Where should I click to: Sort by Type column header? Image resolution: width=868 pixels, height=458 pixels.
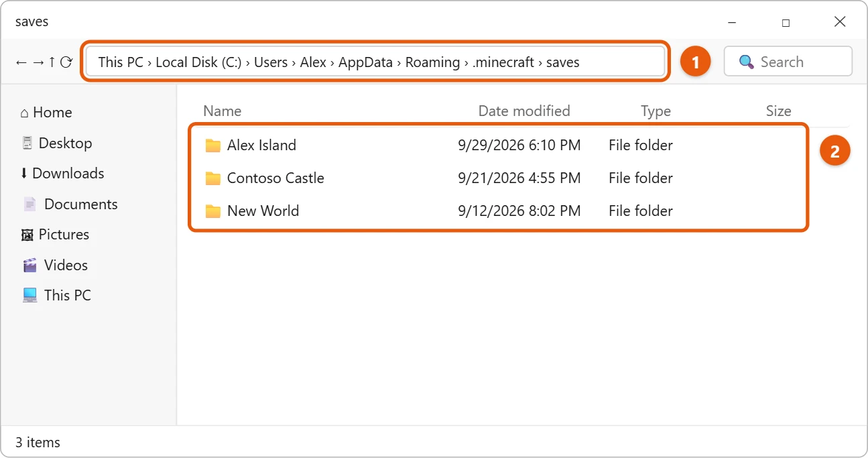(x=656, y=111)
